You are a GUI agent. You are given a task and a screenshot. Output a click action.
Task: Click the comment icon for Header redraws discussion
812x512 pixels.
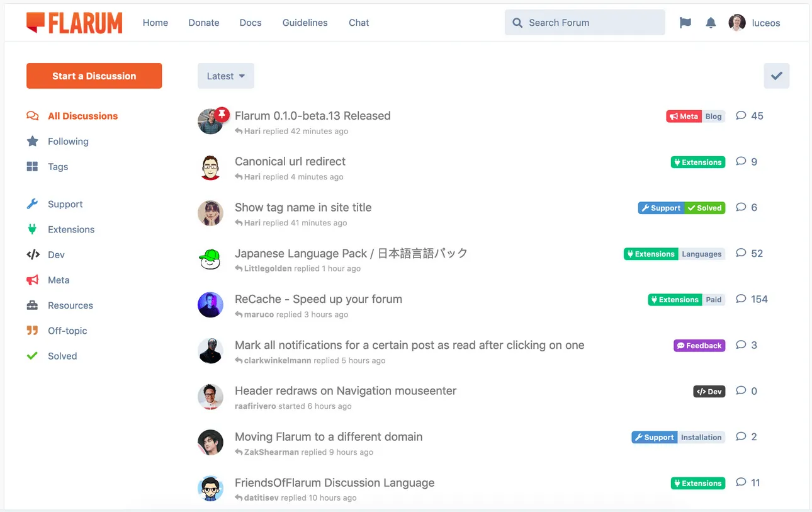coord(741,390)
